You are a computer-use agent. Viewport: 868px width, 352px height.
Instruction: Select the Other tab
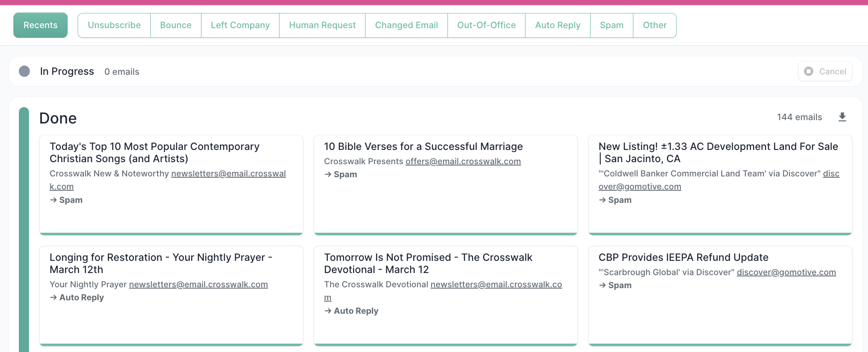(655, 25)
